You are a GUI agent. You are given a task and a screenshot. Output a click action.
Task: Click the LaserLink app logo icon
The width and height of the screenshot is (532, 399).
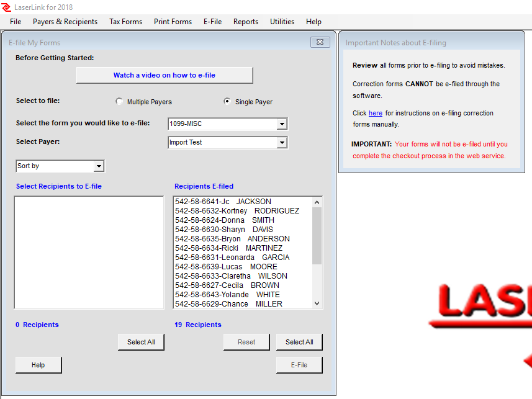(6, 7)
